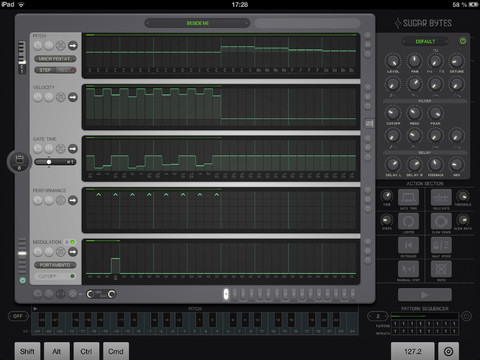This screenshot has width=480, height=360.
Task: Trigger the Slow Down action button
Action: point(441,221)
